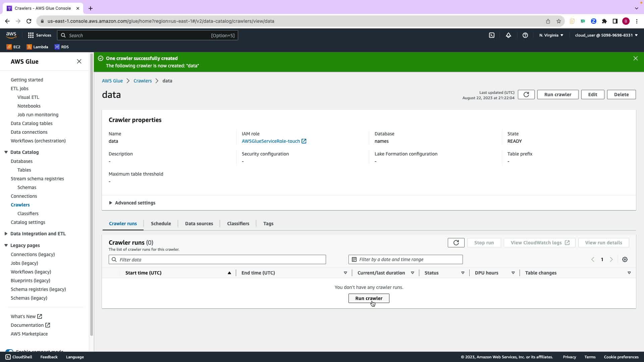The image size is (644, 362).
Task: Switch to the Schedule tab
Action: 161,224
